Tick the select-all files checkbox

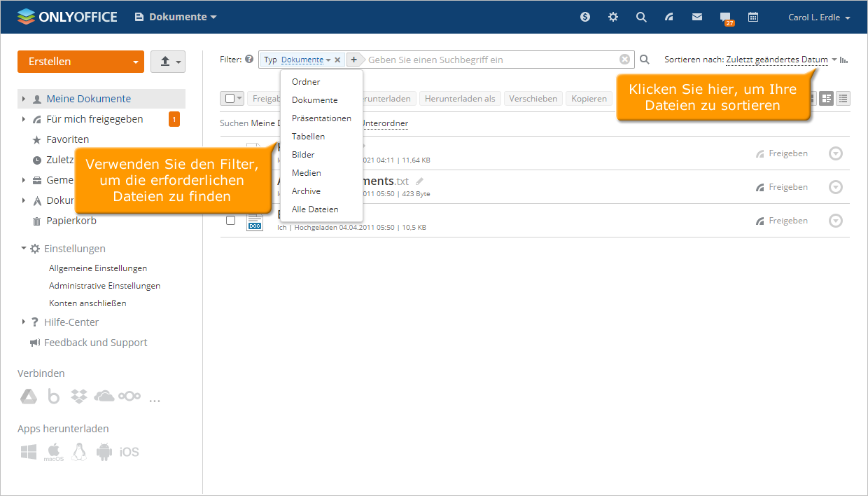coord(230,99)
